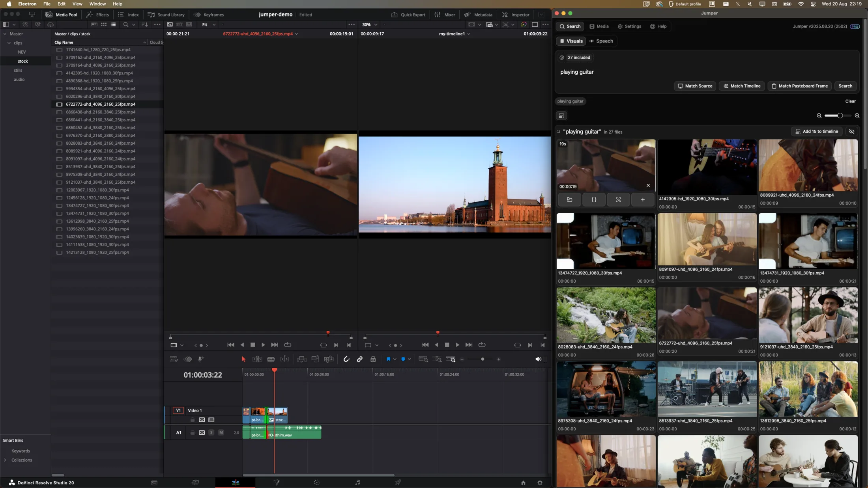Open the Deliver page rocket icon

point(398,482)
